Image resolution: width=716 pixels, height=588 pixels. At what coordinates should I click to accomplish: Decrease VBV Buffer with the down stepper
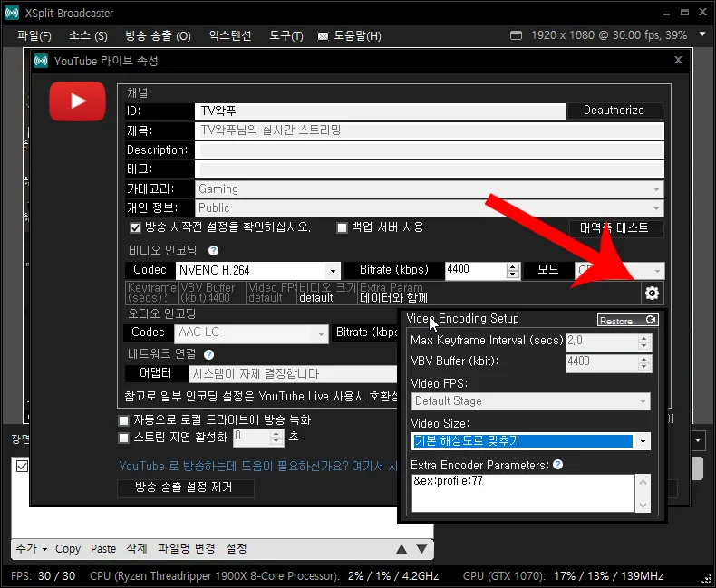[643, 367]
